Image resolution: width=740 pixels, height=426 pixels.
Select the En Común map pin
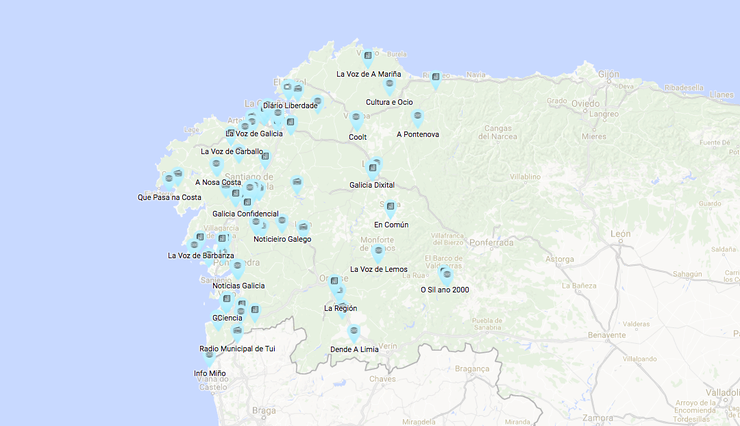pos(390,209)
